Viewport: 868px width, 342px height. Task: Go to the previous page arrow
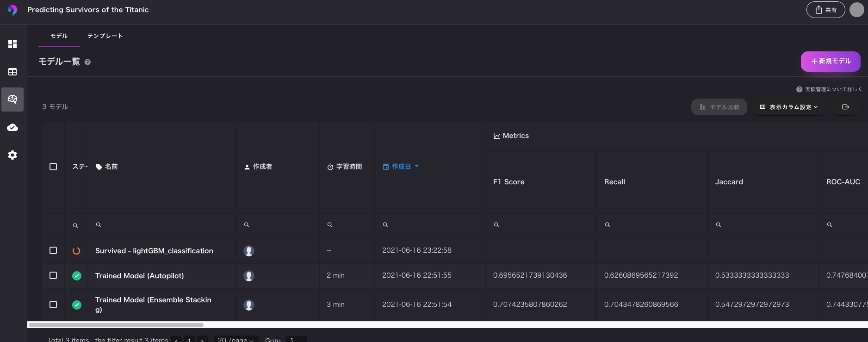tap(176, 339)
